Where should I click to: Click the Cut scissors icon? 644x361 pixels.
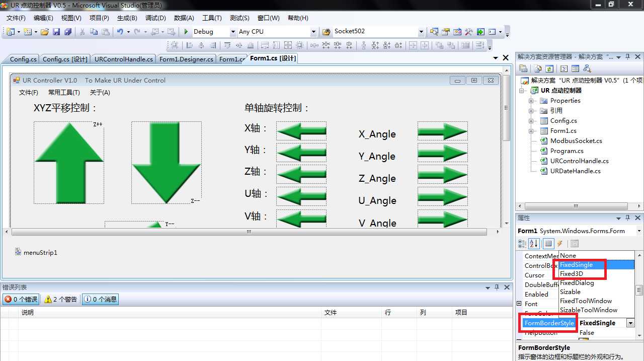click(x=82, y=32)
